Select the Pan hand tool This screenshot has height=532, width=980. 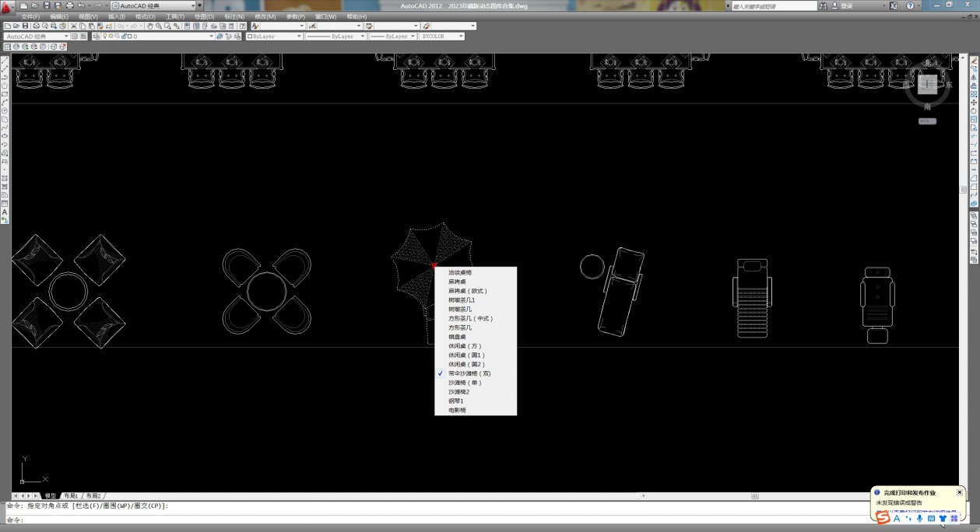pos(150,26)
